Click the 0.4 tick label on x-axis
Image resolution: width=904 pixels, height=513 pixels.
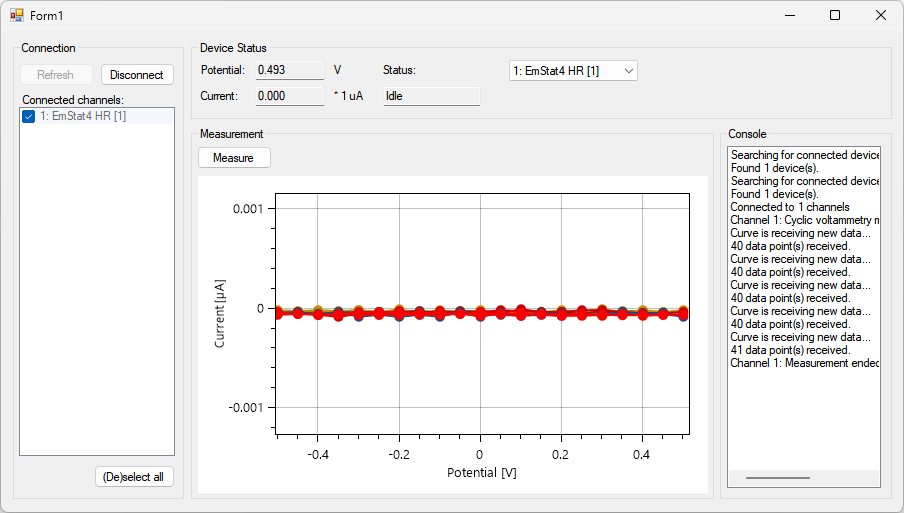[x=641, y=455]
